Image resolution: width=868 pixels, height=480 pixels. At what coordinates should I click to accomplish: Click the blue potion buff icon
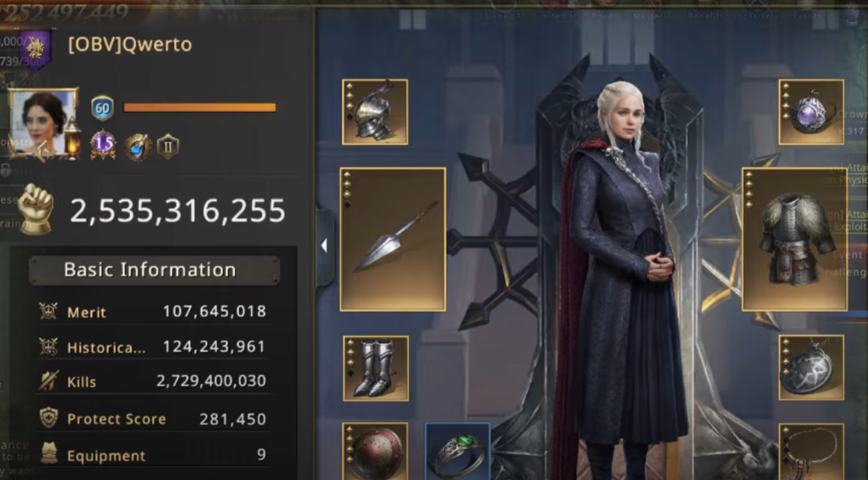pos(138,147)
